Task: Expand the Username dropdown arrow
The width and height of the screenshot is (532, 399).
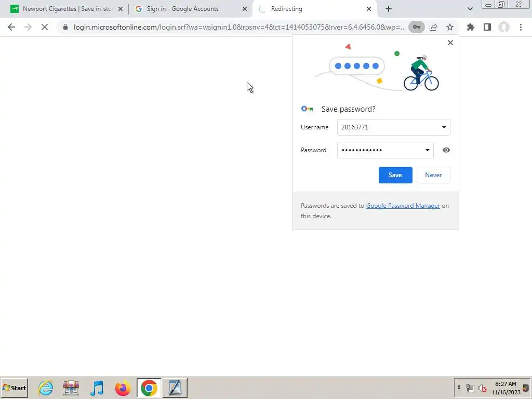Action: (x=444, y=127)
